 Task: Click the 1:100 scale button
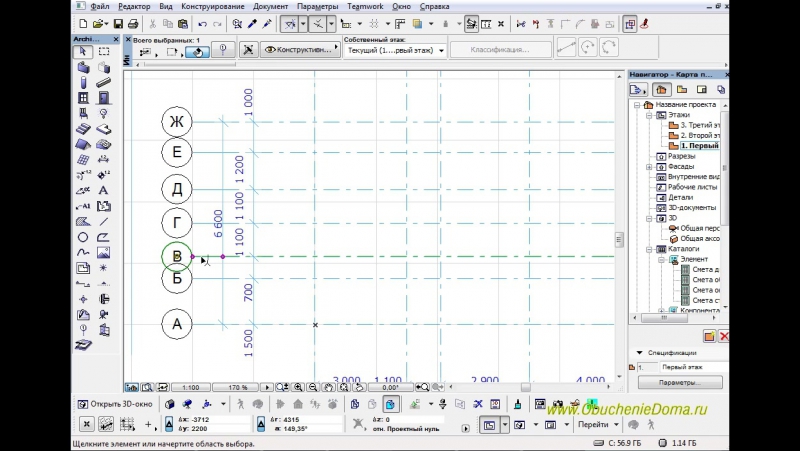(190, 387)
